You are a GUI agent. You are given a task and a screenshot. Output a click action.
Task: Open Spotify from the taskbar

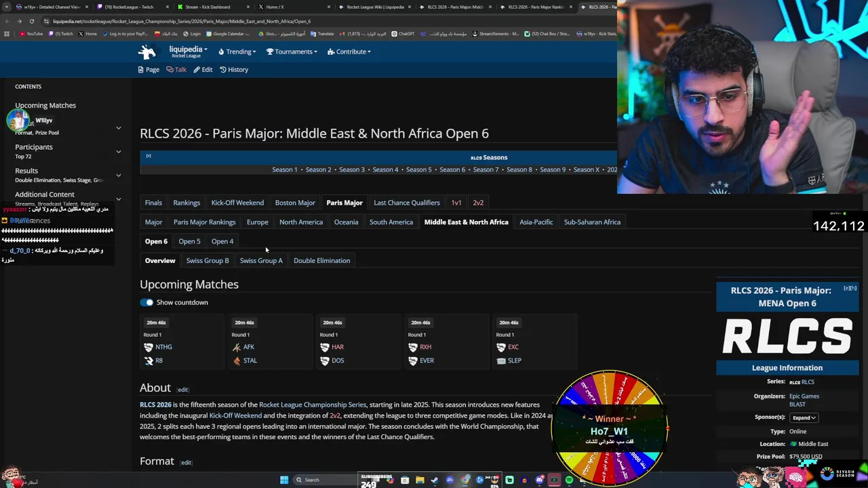click(569, 480)
